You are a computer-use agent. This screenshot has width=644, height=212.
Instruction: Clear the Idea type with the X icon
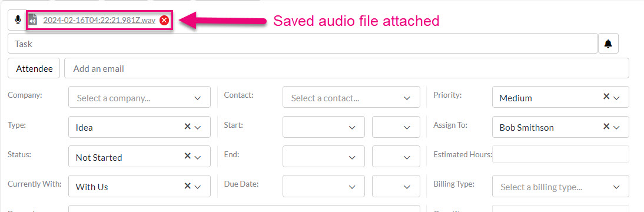click(187, 127)
